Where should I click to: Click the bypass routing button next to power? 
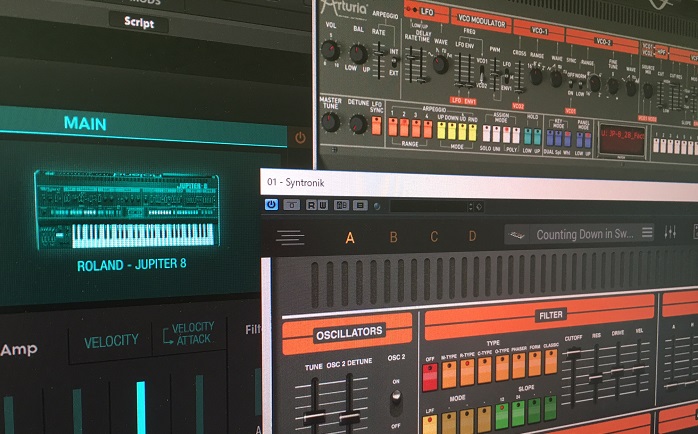(292, 205)
